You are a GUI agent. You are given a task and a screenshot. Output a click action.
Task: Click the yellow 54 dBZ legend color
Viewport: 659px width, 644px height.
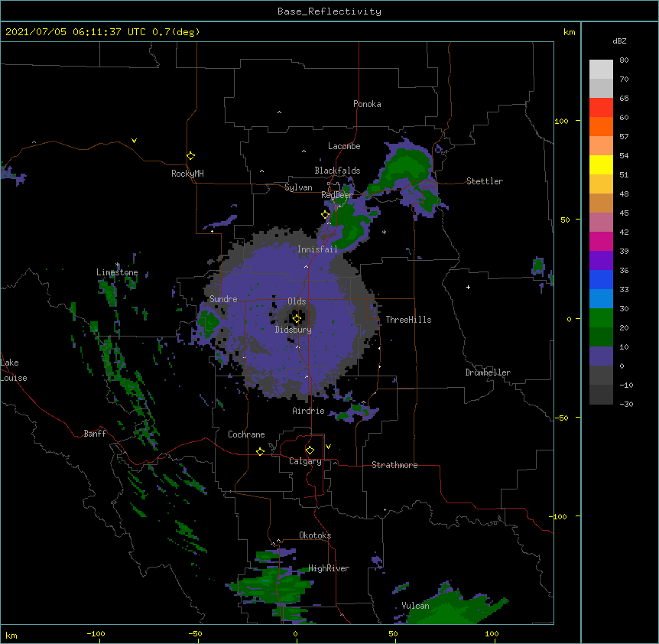tap(601, 164)
